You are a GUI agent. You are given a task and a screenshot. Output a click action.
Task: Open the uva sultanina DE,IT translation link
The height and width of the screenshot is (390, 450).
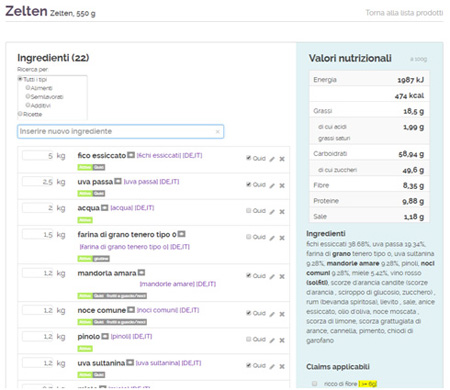pyautogui.click(x=168, y=363)
